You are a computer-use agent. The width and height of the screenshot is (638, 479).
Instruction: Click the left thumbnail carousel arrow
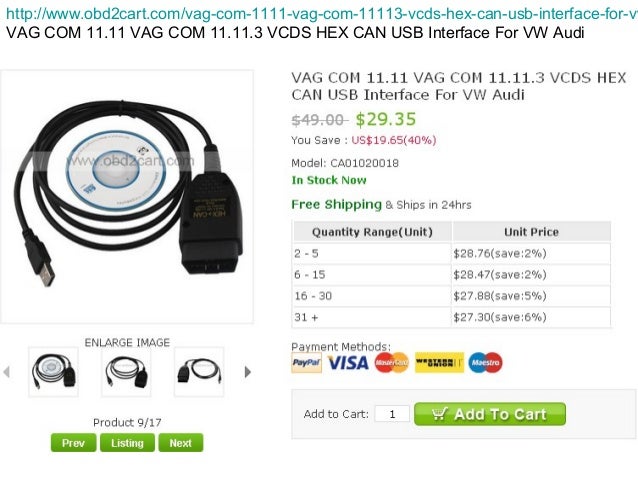point(6,372)
